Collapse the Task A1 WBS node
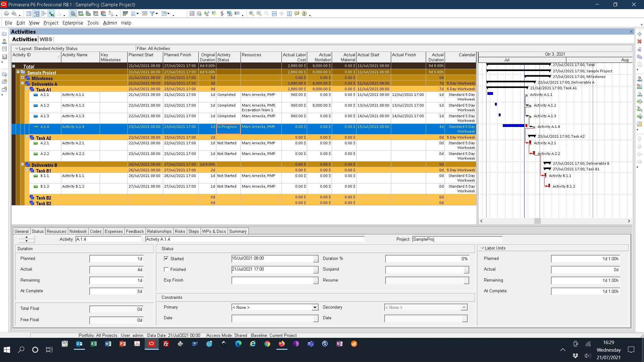 tap(27, 89)
